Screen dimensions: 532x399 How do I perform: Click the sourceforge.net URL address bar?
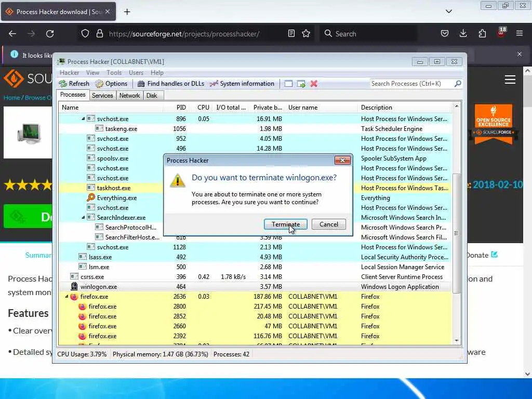point(184,34)
